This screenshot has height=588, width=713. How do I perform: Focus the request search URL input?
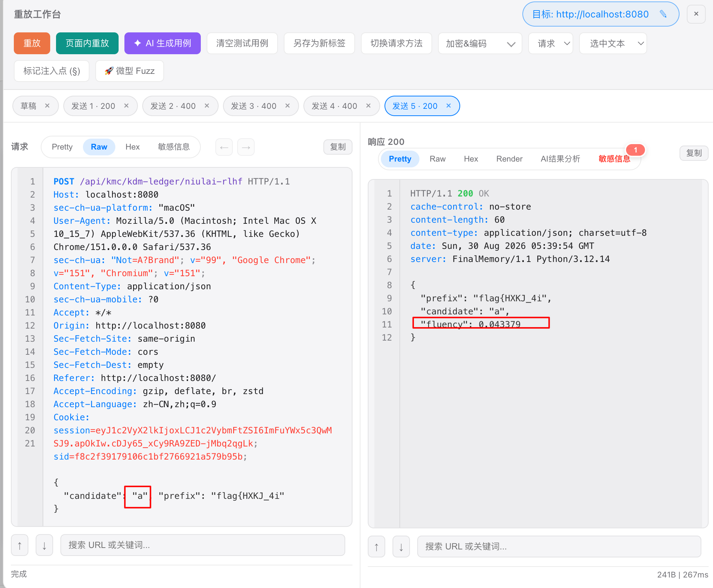[203, 545]
